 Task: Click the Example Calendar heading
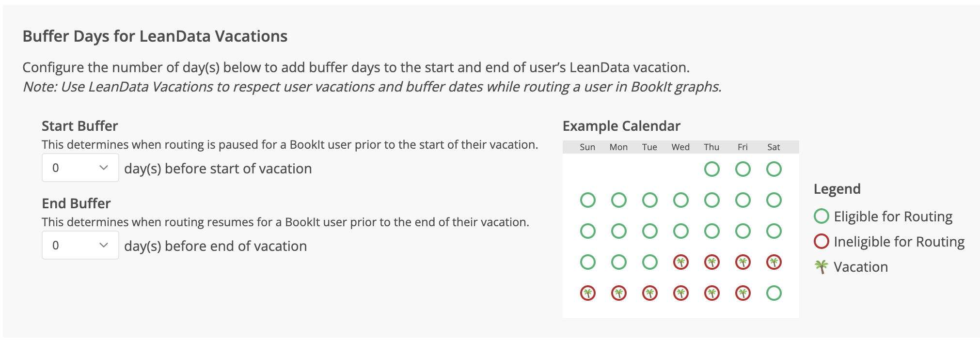point(621,126)
